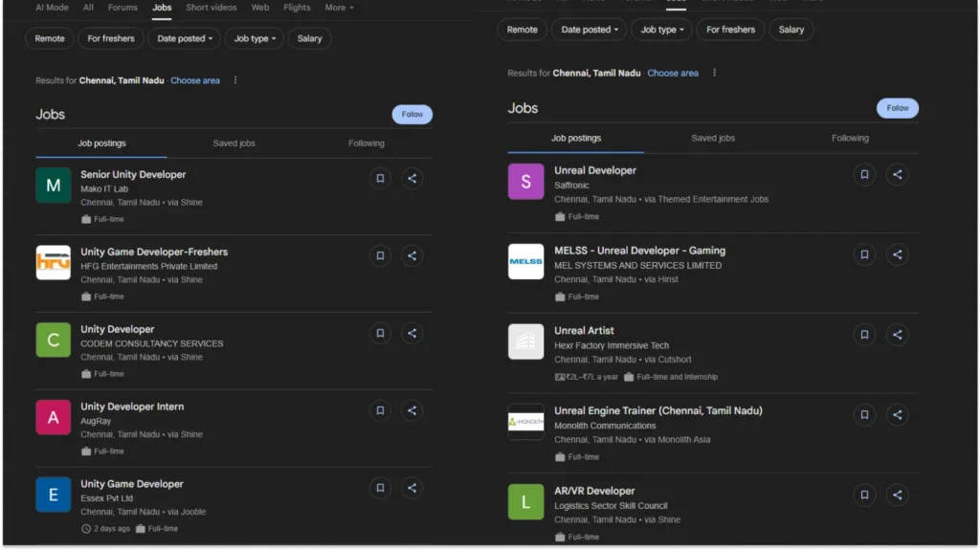Open Saved jobs tab in right panel
Image resolution: width=980 pixels, height=550 pixels.
pyautogui.click(x=712, y=138)
